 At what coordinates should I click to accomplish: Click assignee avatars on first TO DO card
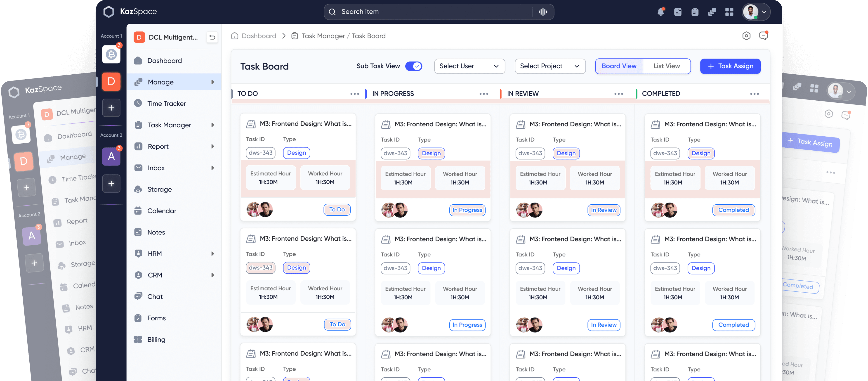(259, 209)
